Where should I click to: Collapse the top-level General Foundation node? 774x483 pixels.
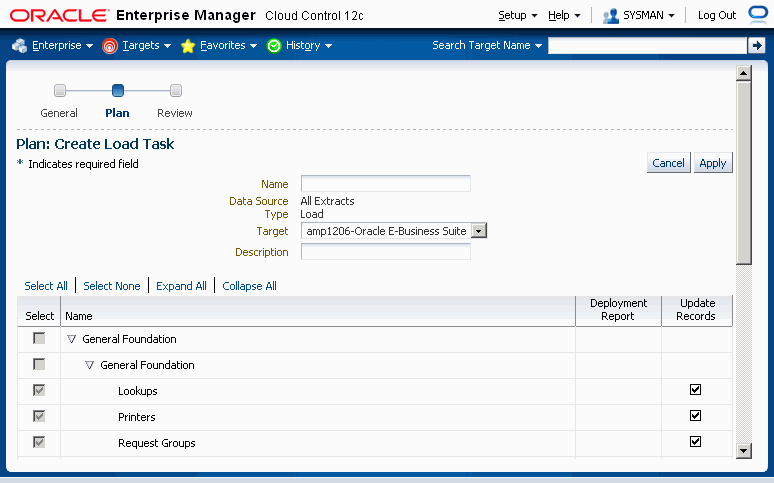[x=72, y=339]
